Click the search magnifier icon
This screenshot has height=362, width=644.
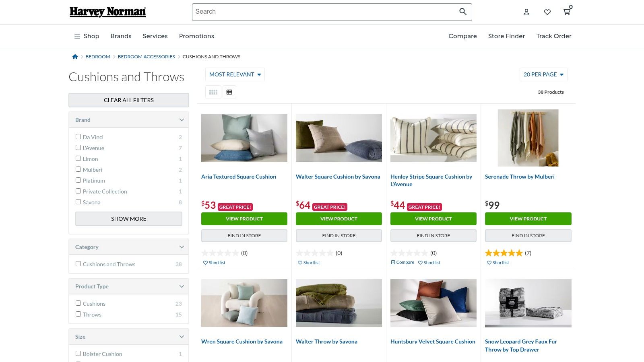(463, 12)
